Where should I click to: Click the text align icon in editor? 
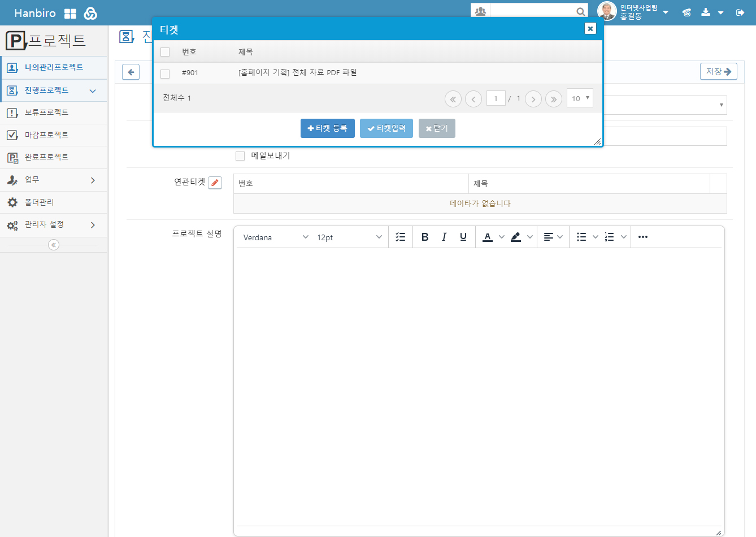coord(548,237)
